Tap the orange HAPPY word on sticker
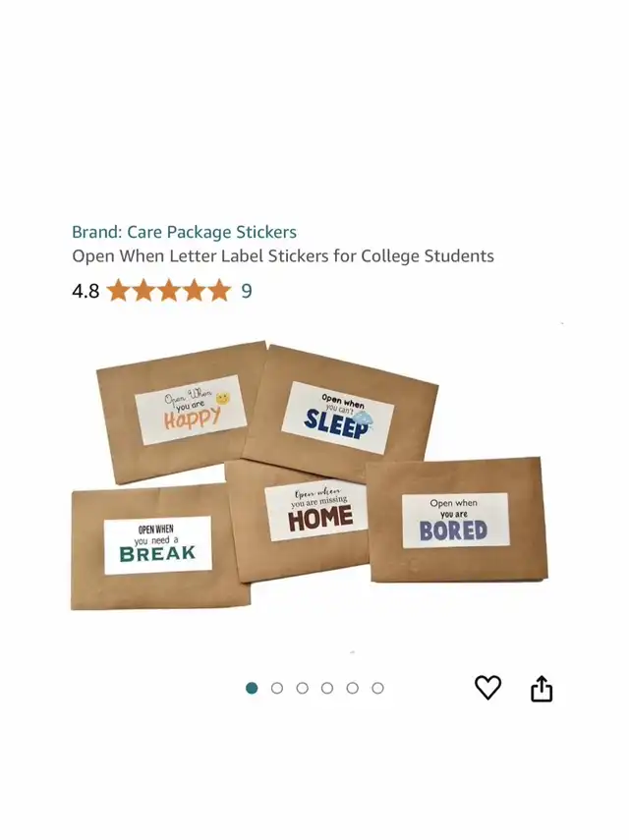This screenshot has height=840, width=629. point(192,418)
